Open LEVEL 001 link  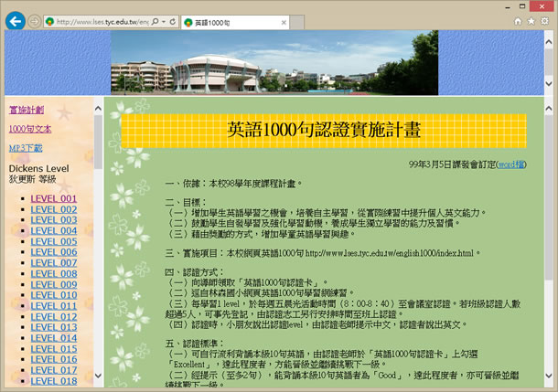[54, 198]
